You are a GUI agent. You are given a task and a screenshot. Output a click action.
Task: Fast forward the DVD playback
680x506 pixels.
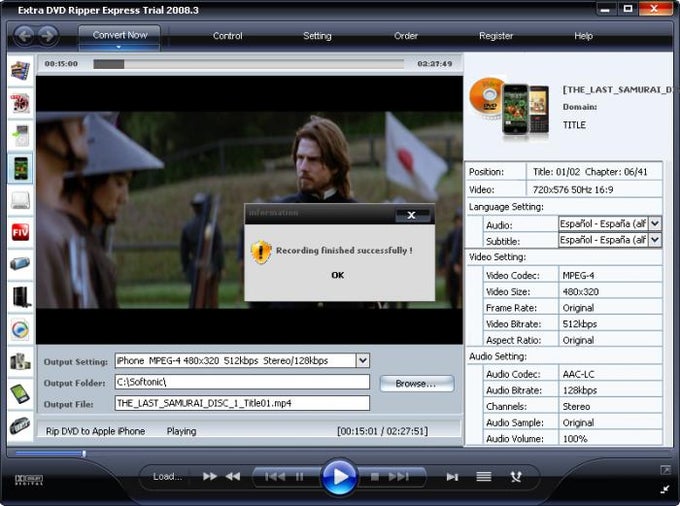pos(210,477)
